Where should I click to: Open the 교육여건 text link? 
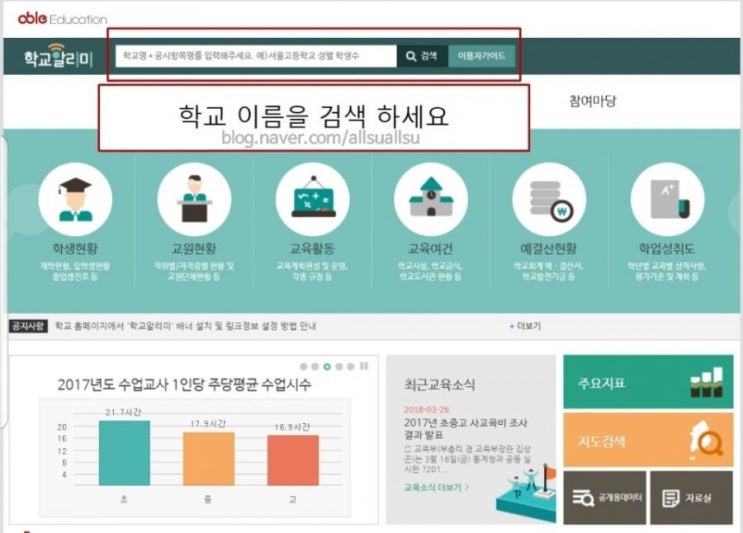coord(430,249)
